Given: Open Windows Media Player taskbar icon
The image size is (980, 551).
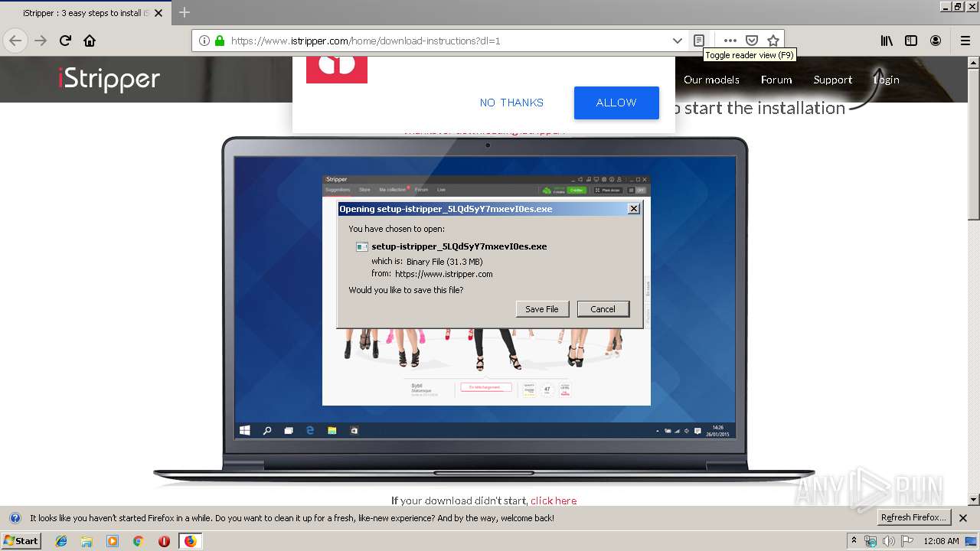Looking at the screenshot, I should (x=113, y=540).
